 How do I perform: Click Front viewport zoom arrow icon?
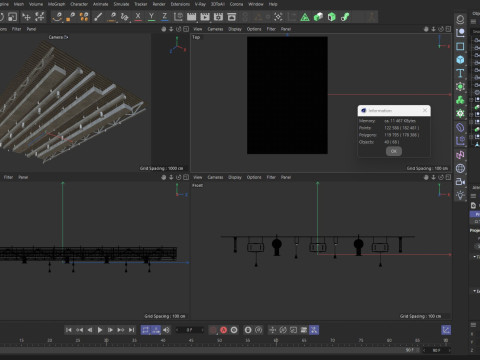[x=433, y=177]
